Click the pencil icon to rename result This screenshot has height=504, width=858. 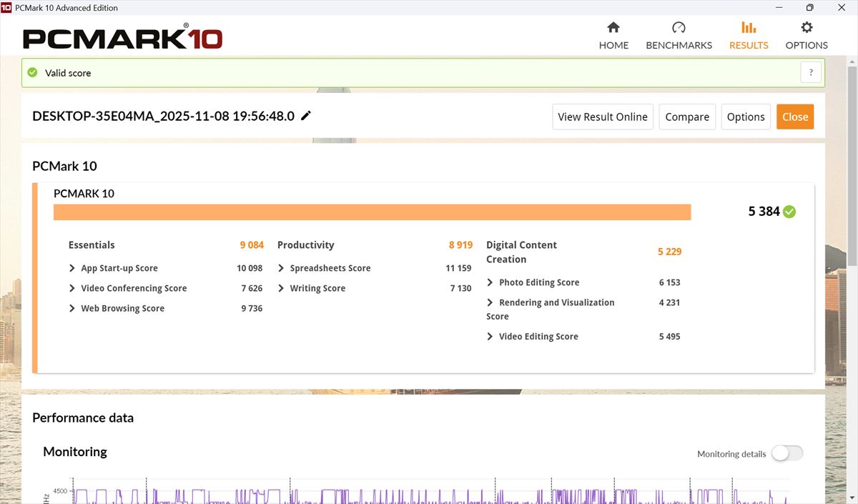coord(306,116)
